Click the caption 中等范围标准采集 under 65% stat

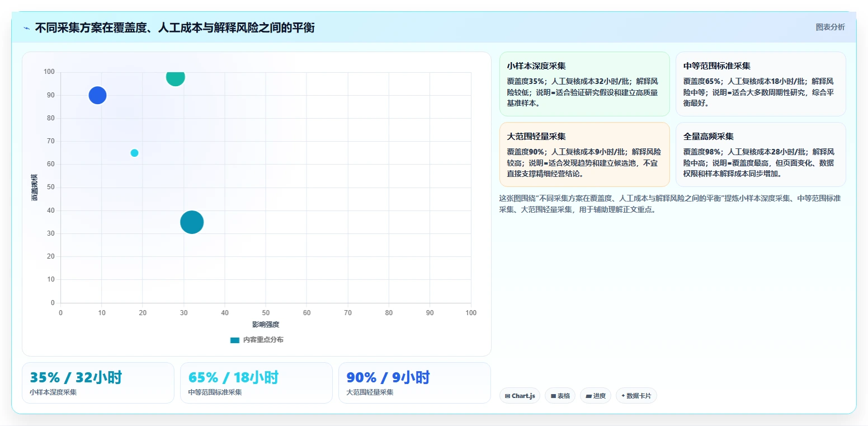(215, 392)
